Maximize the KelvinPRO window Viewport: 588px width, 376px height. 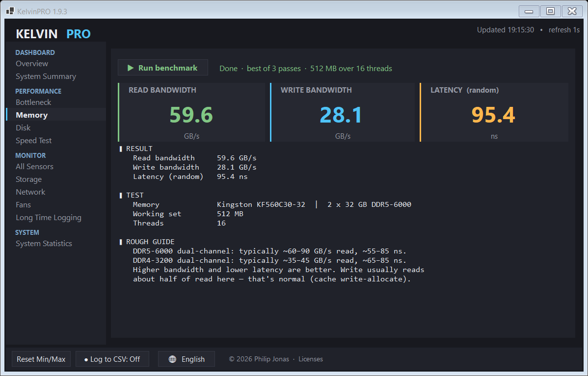pyautogui.click(x=551, y=11)
